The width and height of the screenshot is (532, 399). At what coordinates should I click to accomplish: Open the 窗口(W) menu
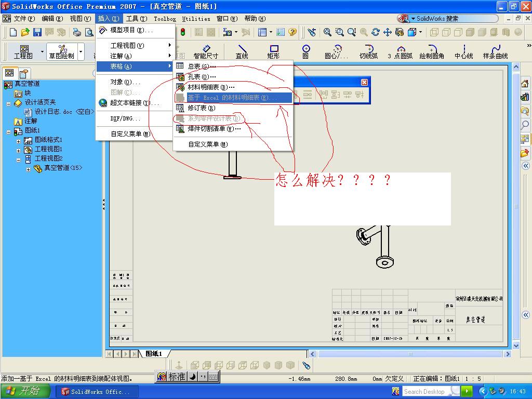[227, 19]
